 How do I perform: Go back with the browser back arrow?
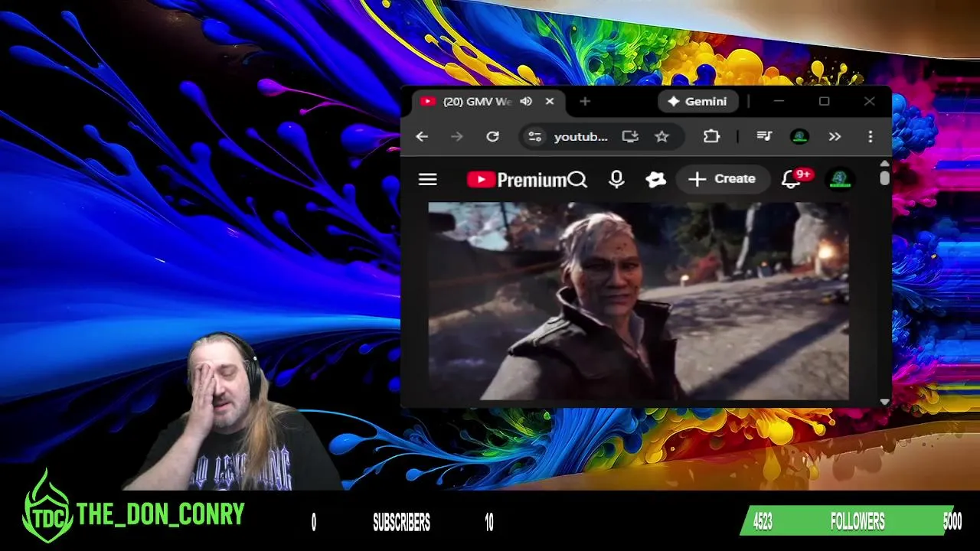(x=422, y=136)
